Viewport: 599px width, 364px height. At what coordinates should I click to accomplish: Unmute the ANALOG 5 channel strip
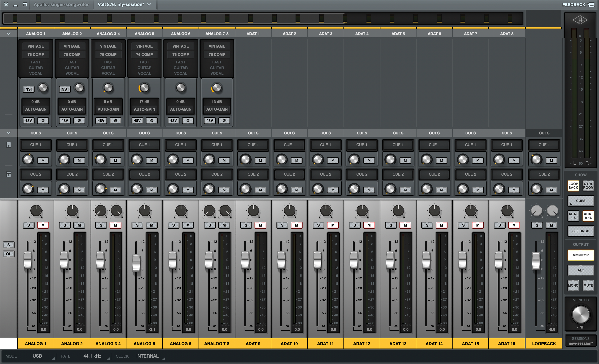tap(152, 225)
